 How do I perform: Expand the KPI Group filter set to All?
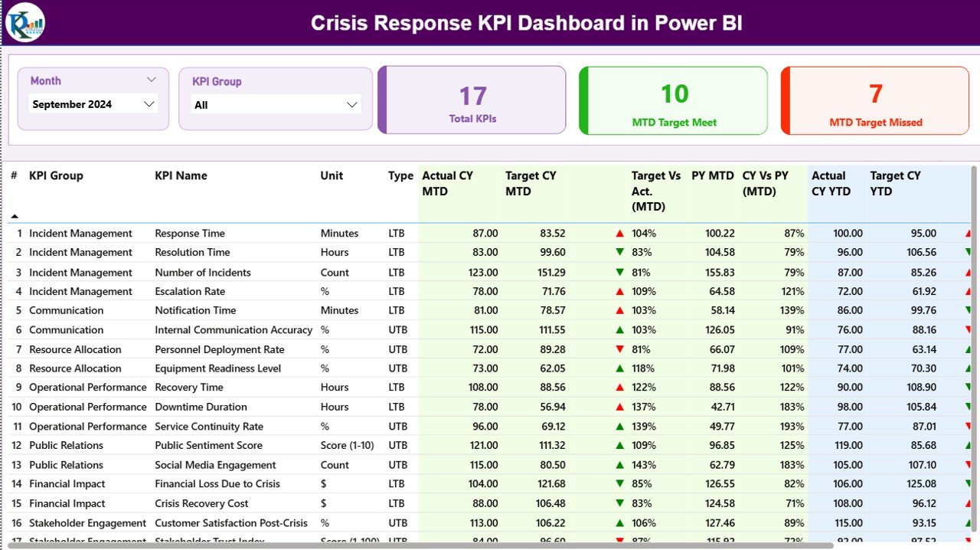click(276, 104)
